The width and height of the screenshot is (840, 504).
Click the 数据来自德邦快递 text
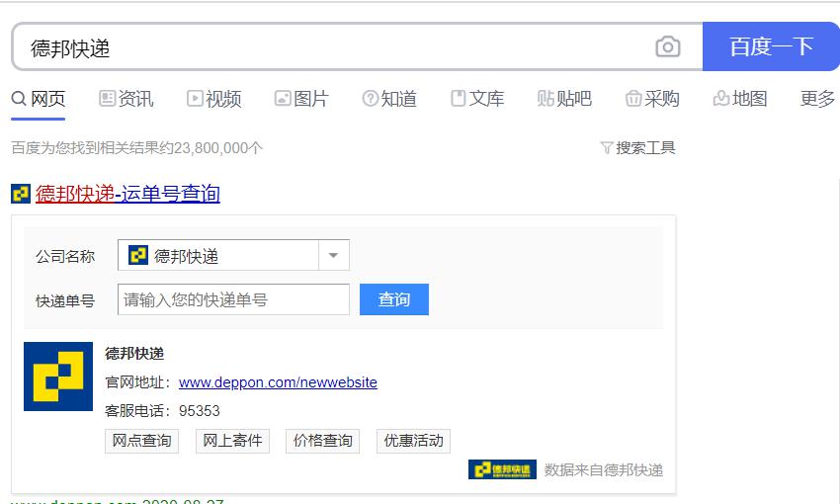pyautogui.click(x=604, y=470)
